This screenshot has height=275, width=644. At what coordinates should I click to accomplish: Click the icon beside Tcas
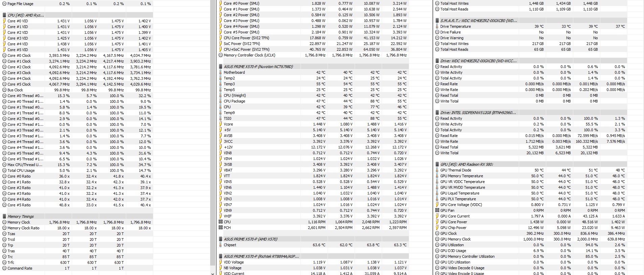click(x=4, y=234)
